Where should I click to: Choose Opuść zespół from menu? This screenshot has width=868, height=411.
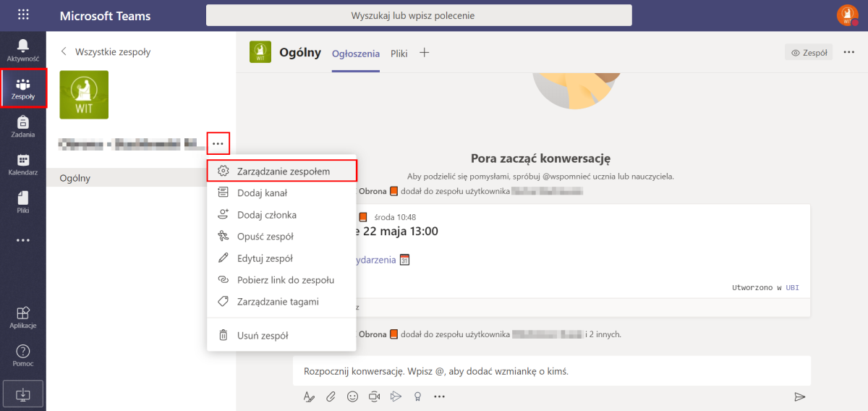[x=282, y=237]
